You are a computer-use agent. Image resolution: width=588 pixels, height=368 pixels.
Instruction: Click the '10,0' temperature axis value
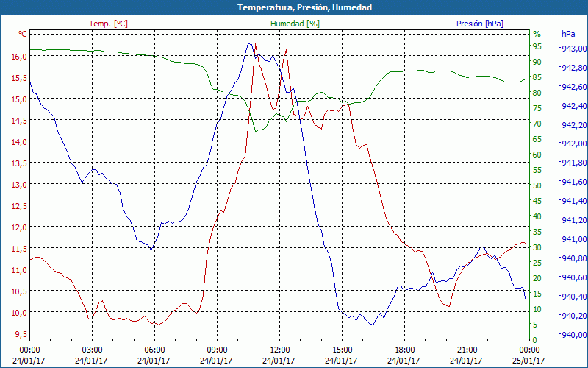click(x=20, y=313)
